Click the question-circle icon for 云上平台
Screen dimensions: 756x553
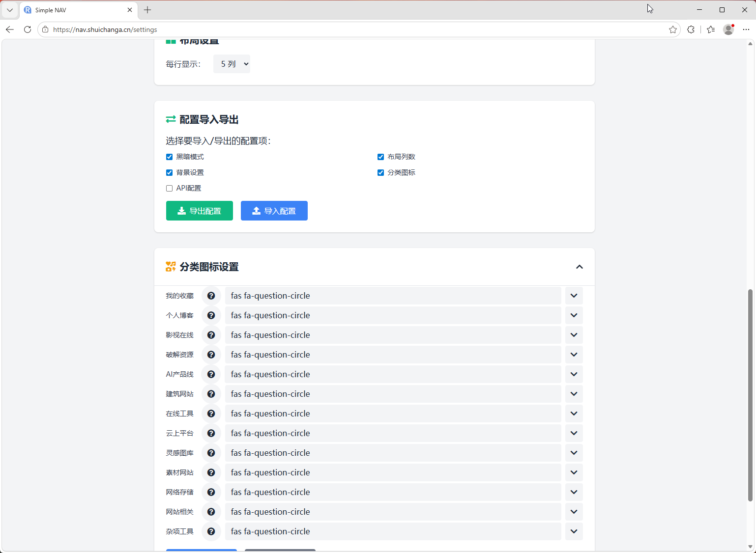coord(211,433)
